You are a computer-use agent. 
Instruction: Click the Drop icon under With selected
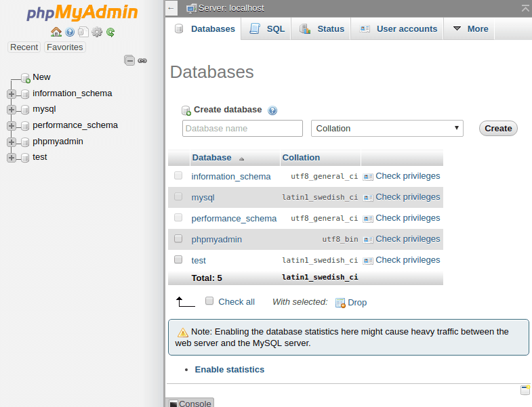[340, 303]
